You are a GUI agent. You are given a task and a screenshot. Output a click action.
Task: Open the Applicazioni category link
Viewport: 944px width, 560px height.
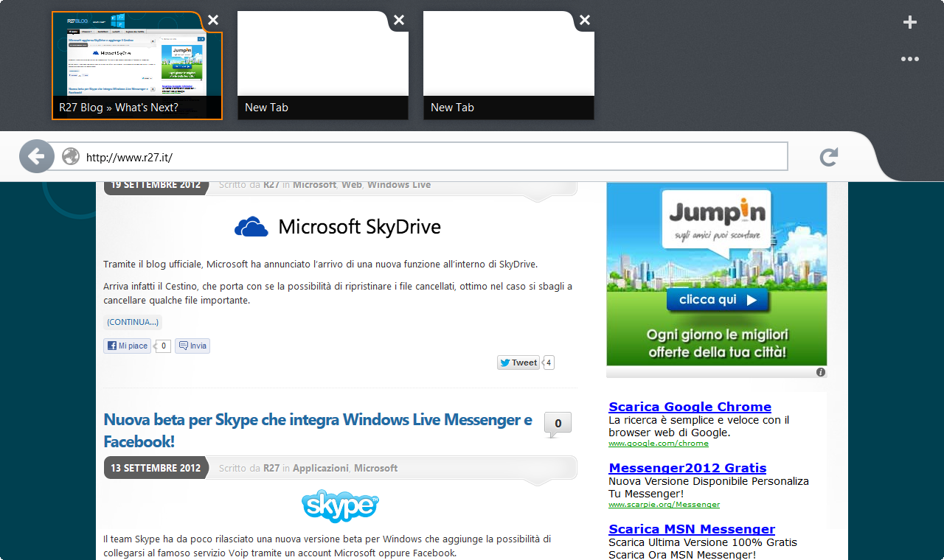[x=321, y=468]
